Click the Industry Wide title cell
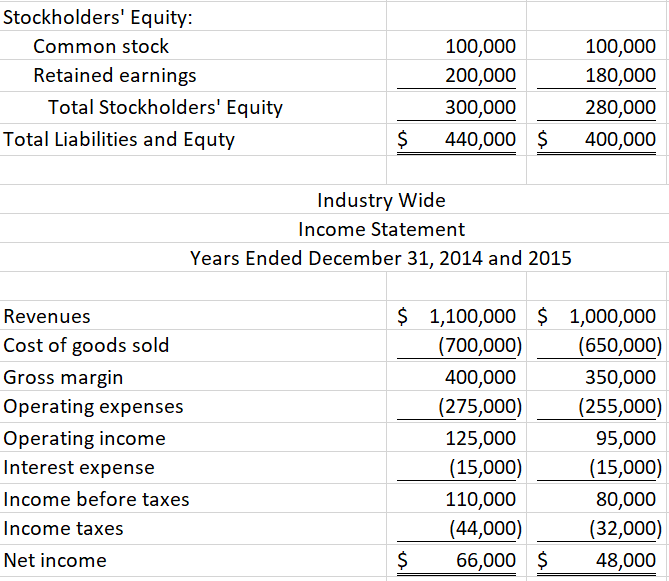This screenshot has width=669, height=581. coord(381,201)
